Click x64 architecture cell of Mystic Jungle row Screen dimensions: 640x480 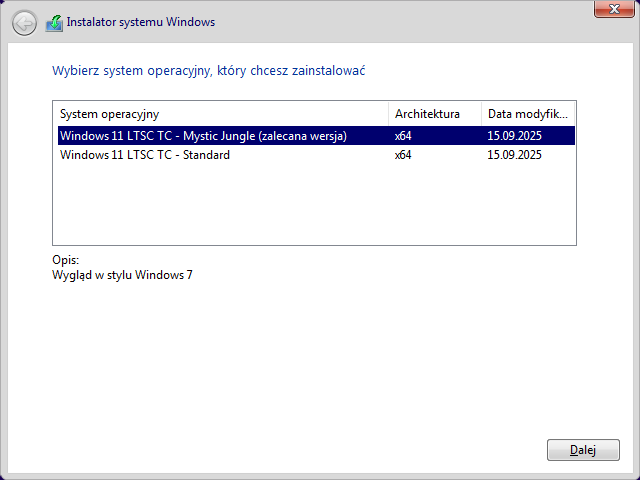point(403,136)
